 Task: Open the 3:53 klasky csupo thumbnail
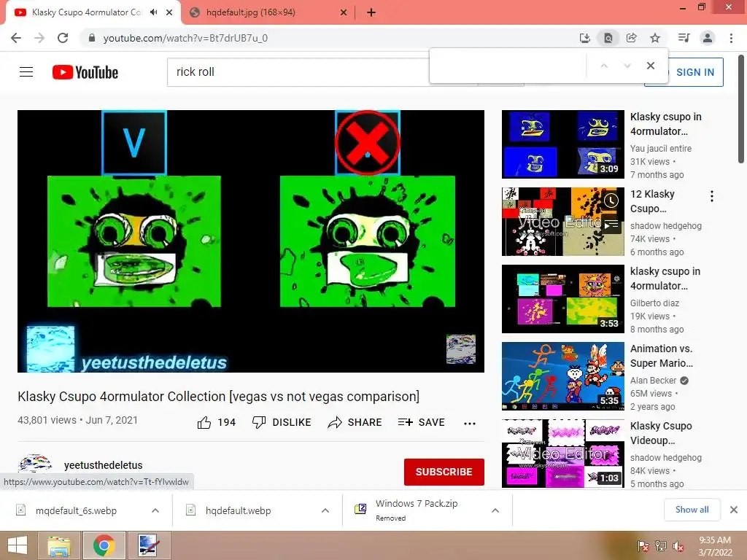coord(562,298)
